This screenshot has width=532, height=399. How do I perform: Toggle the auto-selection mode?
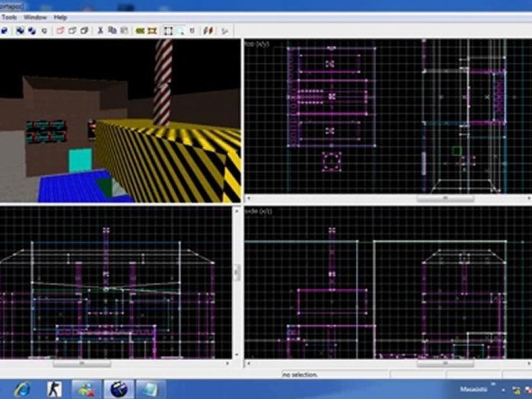181,31
